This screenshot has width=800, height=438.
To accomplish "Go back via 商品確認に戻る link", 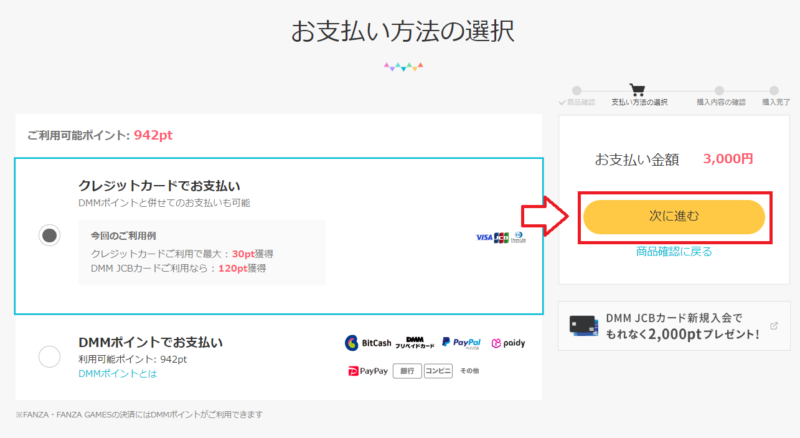I will coord(674,251).
